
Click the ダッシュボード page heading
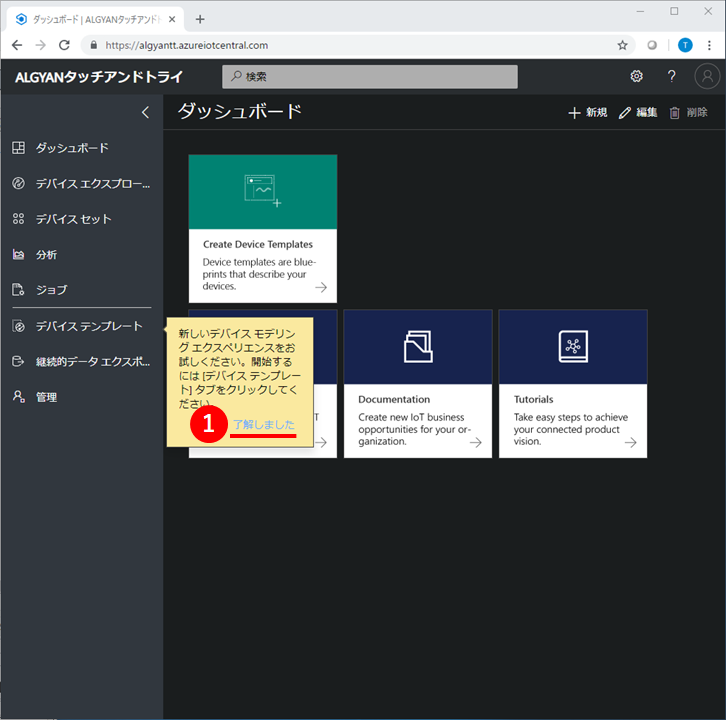pos(240,112)
